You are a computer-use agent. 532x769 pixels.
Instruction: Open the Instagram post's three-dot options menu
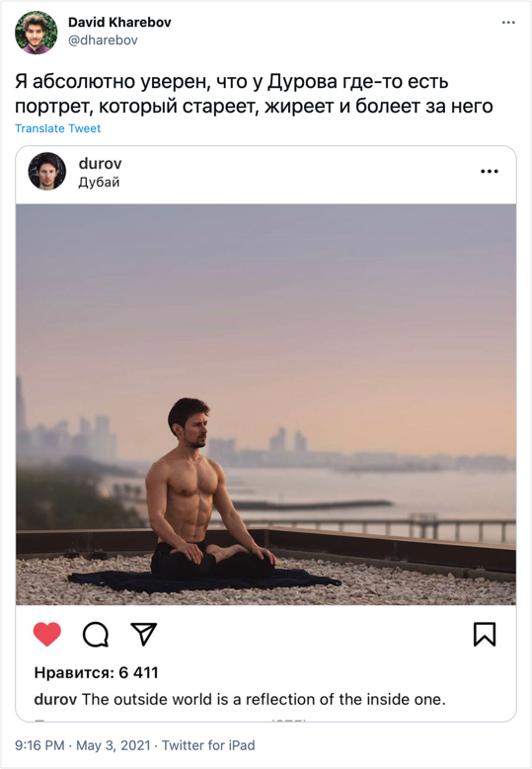coord(490,171)
